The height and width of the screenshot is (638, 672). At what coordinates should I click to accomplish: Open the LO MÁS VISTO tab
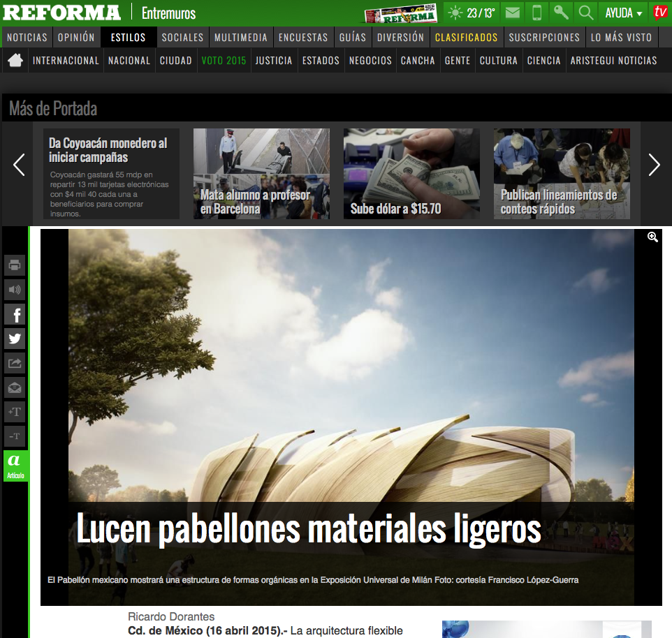(x=622, y=37)
